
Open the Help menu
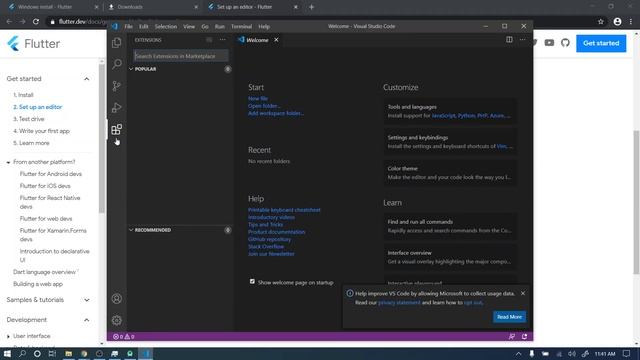click(264, 27)
